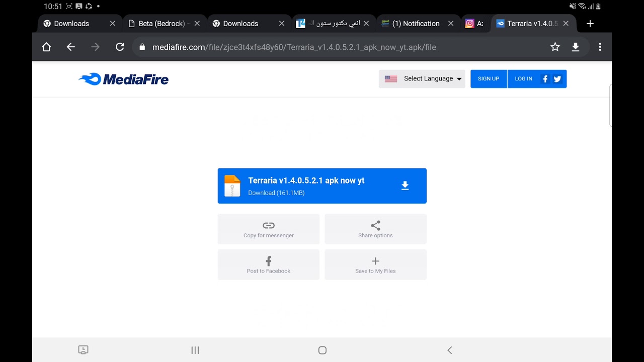Image resolution: width=644 pixels, height=362 pixels.
Task: Click the Download (161.1MB) text
Action: coord(276,193)
